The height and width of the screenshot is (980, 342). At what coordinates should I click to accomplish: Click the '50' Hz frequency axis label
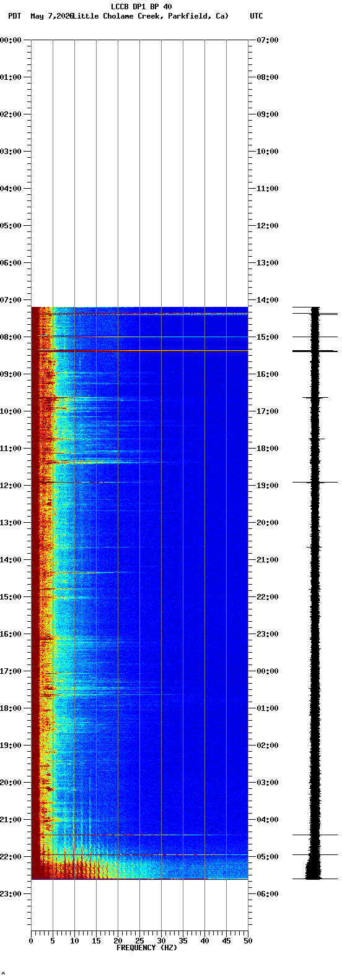click(x=248, y=941)
